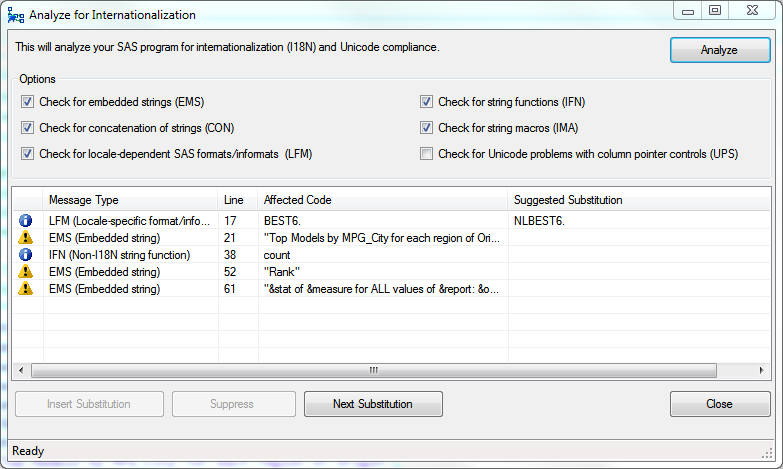This screenshot has height=469, width=783.
Task: Click the application icon in the title bar
Action: tap(16, 15)
